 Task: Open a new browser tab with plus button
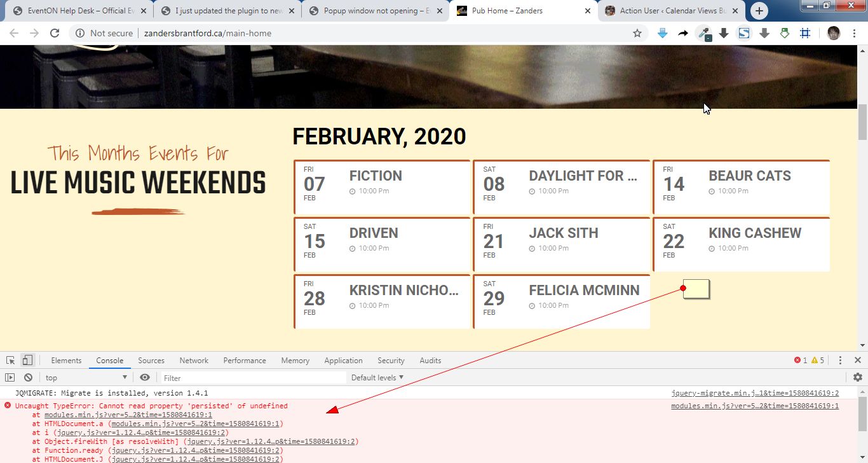tap(759, 11)
